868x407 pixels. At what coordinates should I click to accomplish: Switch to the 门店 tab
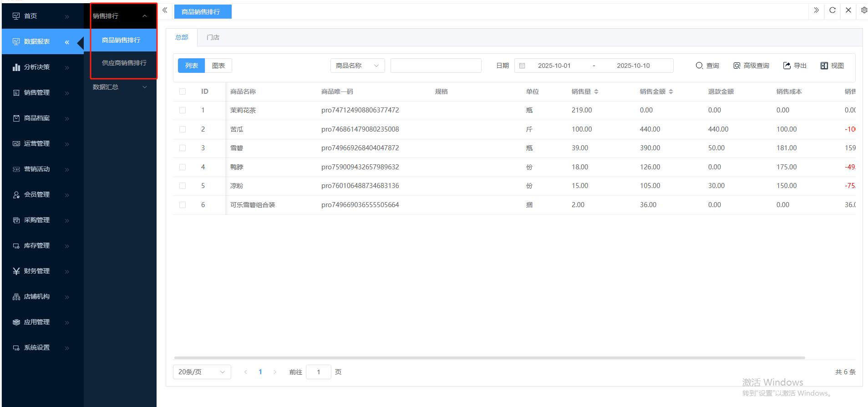point(213,37)
